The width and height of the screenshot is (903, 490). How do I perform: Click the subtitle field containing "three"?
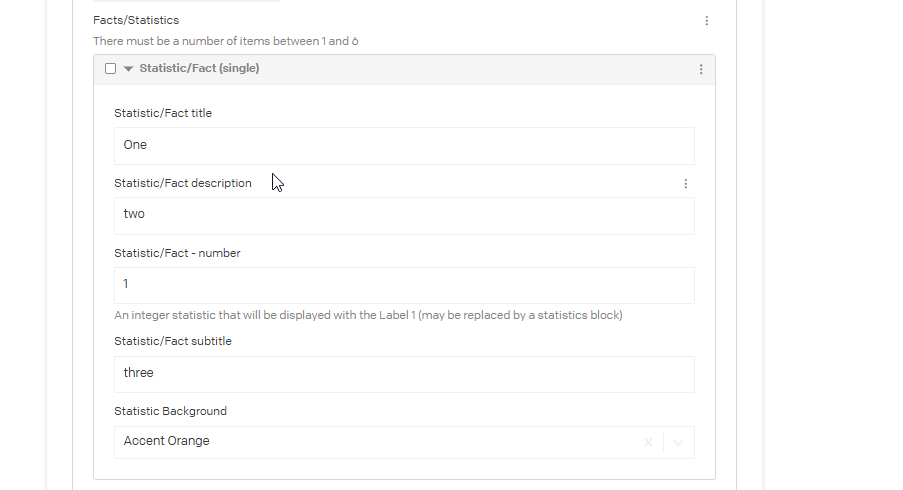[404, 374]
